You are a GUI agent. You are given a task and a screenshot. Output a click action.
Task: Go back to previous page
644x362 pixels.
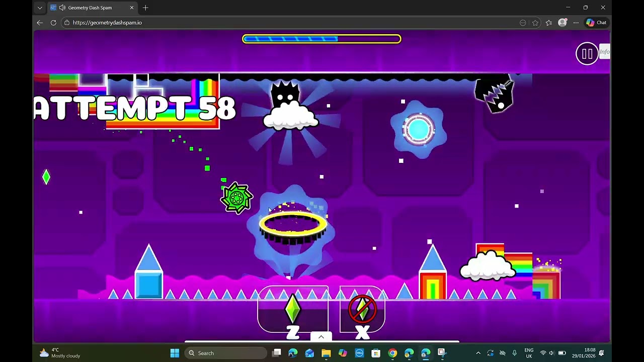[x=40, y=23]
